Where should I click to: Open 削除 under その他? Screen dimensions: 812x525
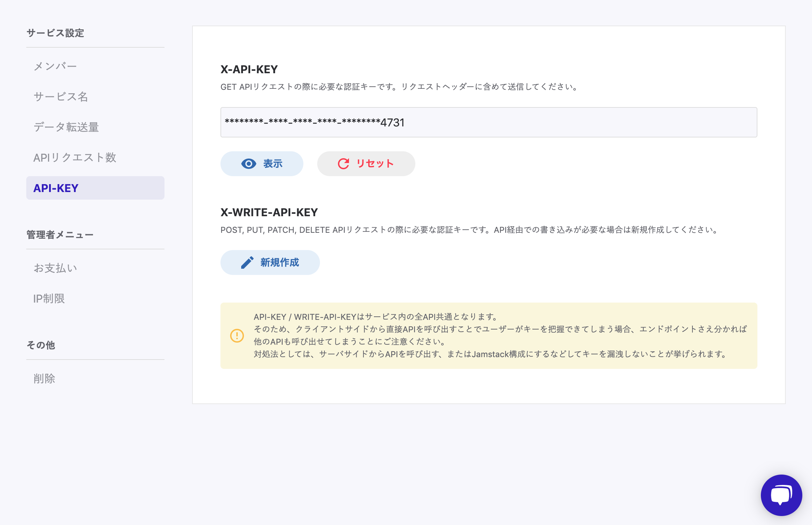tap(44, 379)
